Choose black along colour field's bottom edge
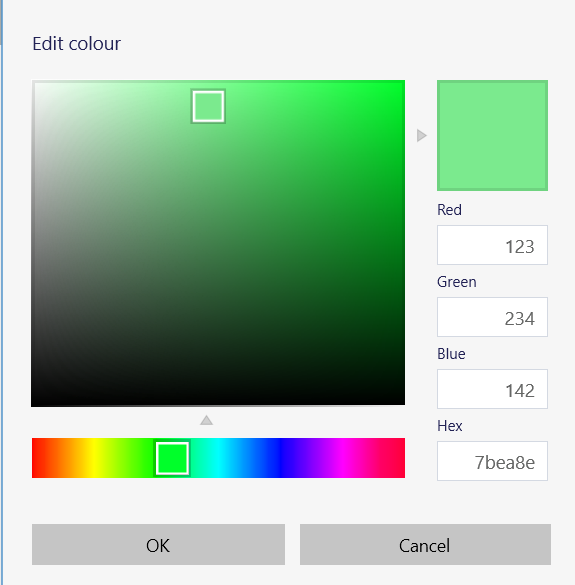 tap(218, 402)
